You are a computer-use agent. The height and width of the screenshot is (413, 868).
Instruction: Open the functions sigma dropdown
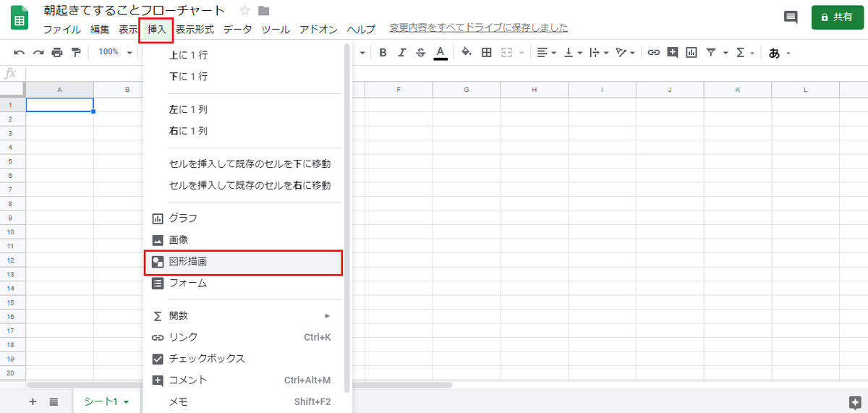tap(744, 52)
